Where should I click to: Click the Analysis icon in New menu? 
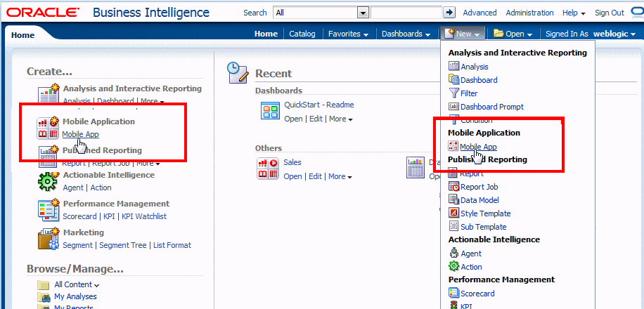pos(453,66)
